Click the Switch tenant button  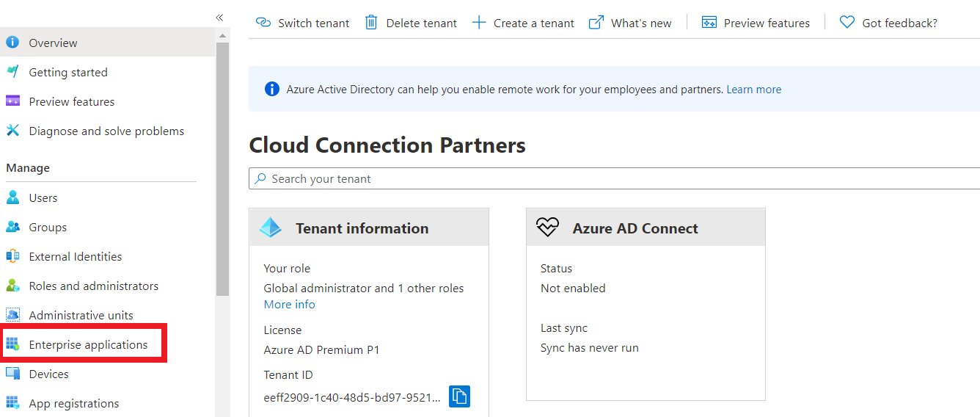(x=302, y=23)
